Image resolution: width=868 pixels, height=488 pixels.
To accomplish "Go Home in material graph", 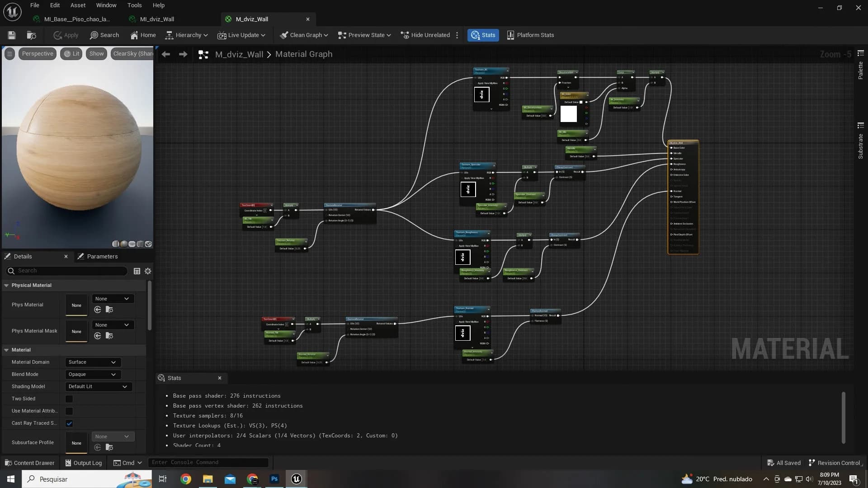I will [x=143, y=35].
